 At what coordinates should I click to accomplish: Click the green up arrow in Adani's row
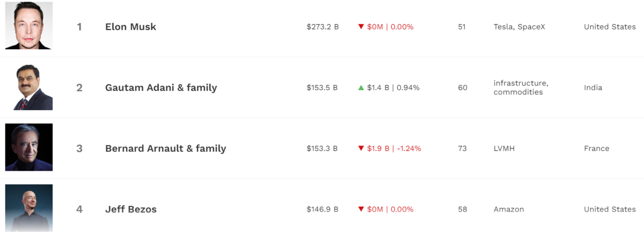coord(361,88)
